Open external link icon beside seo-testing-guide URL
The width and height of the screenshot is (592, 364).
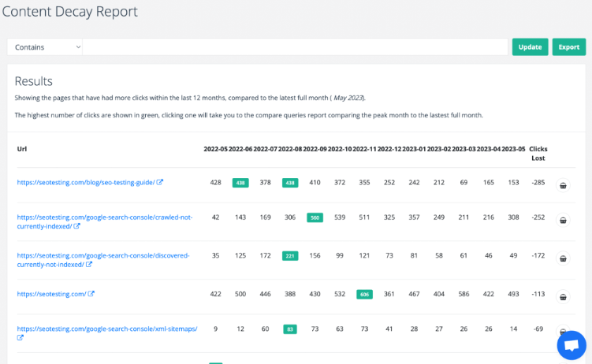(160, 183)
